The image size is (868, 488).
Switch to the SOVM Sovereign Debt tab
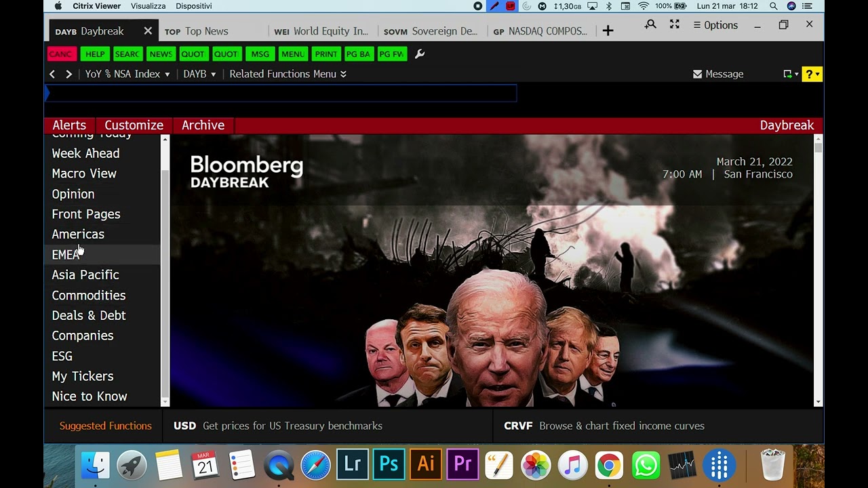click(x=431, y=31)
